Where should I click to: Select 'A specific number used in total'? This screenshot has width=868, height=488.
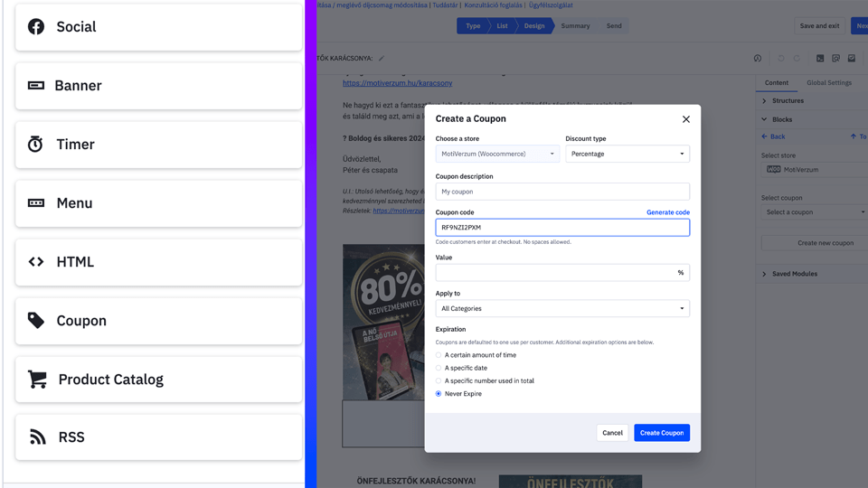coord(439,380)
